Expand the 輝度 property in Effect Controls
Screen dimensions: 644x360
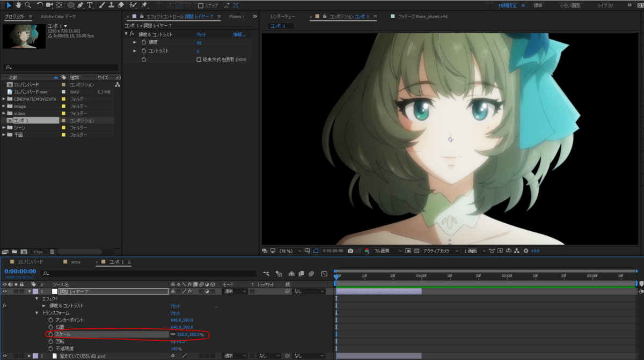point(135,42)
